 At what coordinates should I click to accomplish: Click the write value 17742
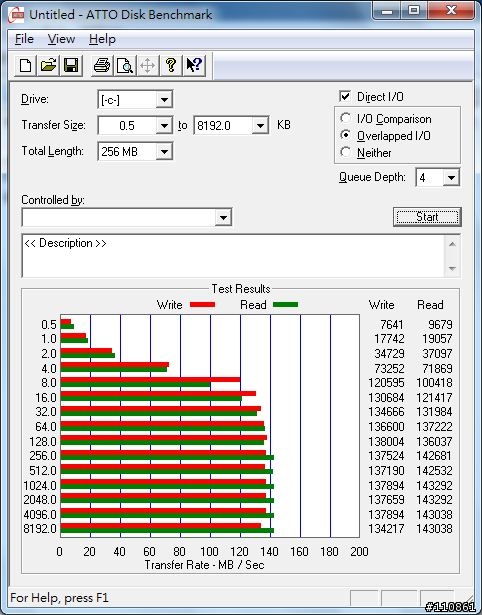pos(389,338)
